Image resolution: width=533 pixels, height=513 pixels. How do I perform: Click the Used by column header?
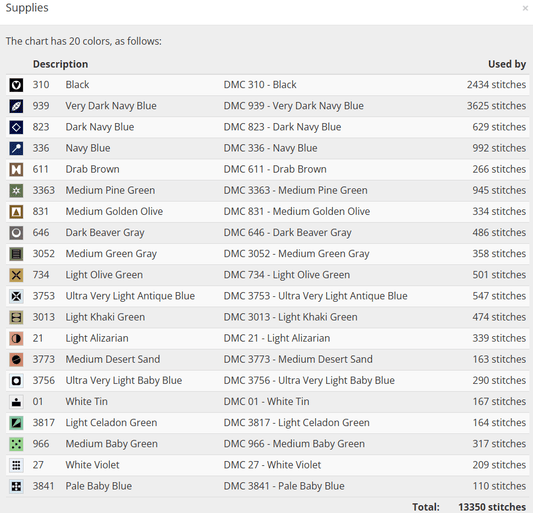tap(507, 64)
